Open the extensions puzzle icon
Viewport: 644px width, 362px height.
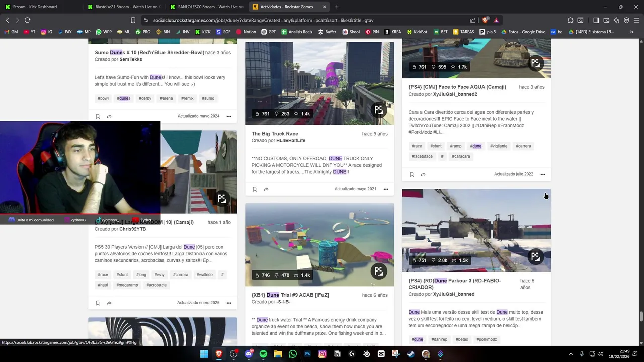(570, 20)
